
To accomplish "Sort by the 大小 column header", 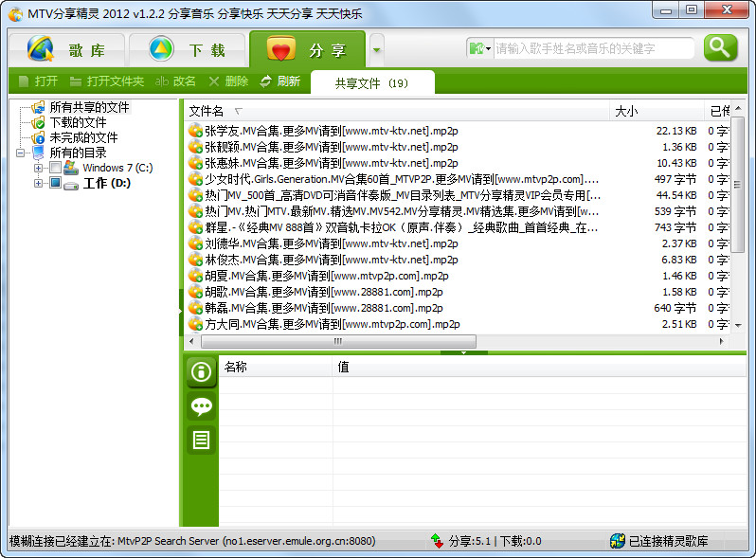I will tap(657, 112).
